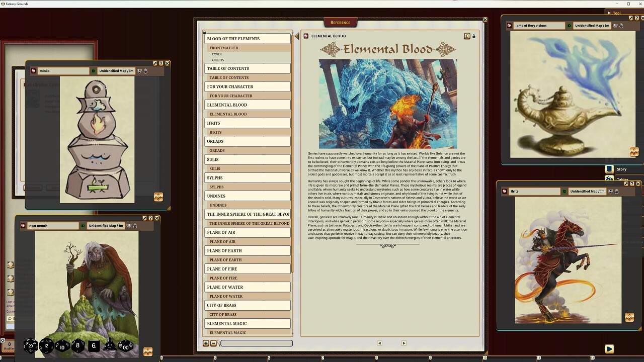Click the index page icon next to the lock

[466, 36]
